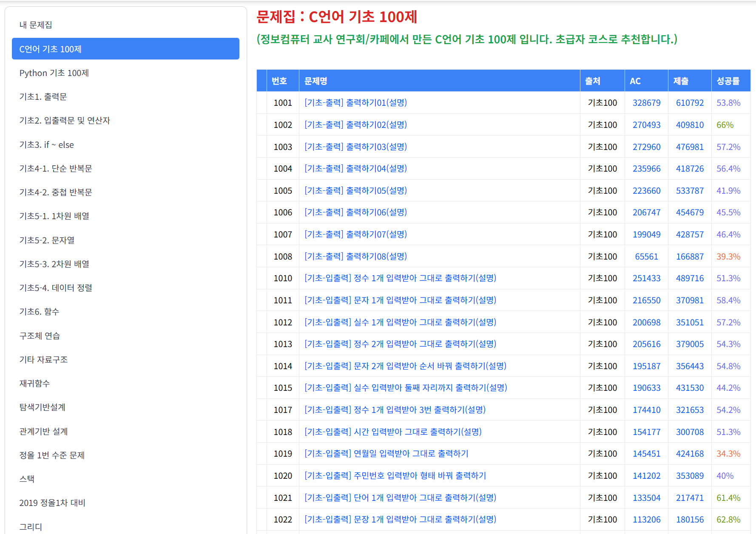The image size is (756, 534).
Task: Click the AC count 328679 for problem 1001
Action: click(x=646, y=103)
